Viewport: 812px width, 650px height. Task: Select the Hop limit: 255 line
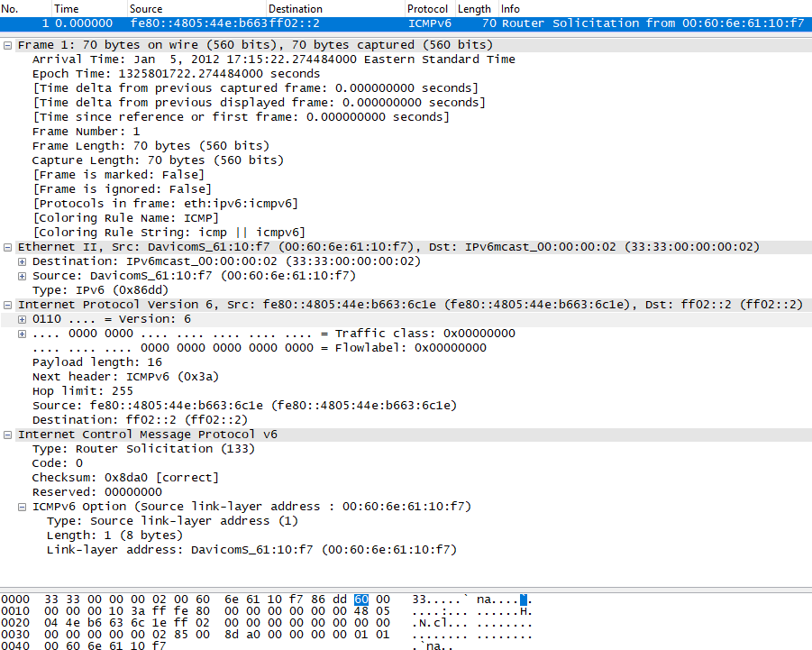(99, 390)
